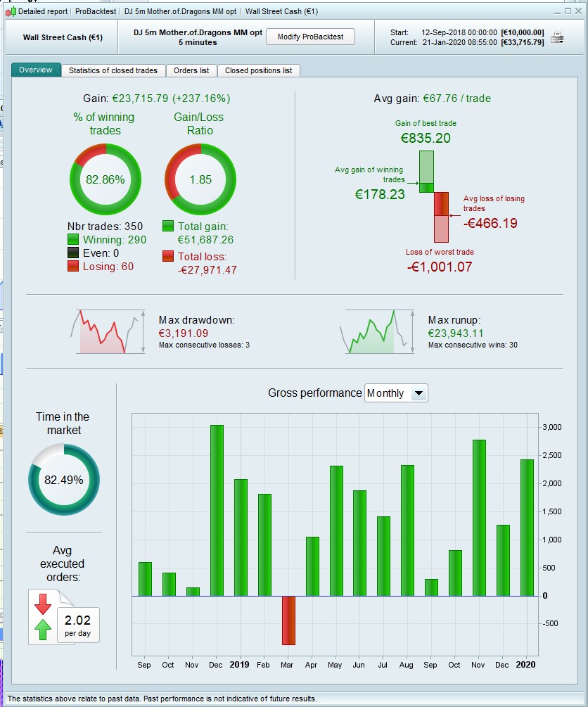Click the Wall Street Cash (€1) header label
588x707 pixels.
[63, 37]
